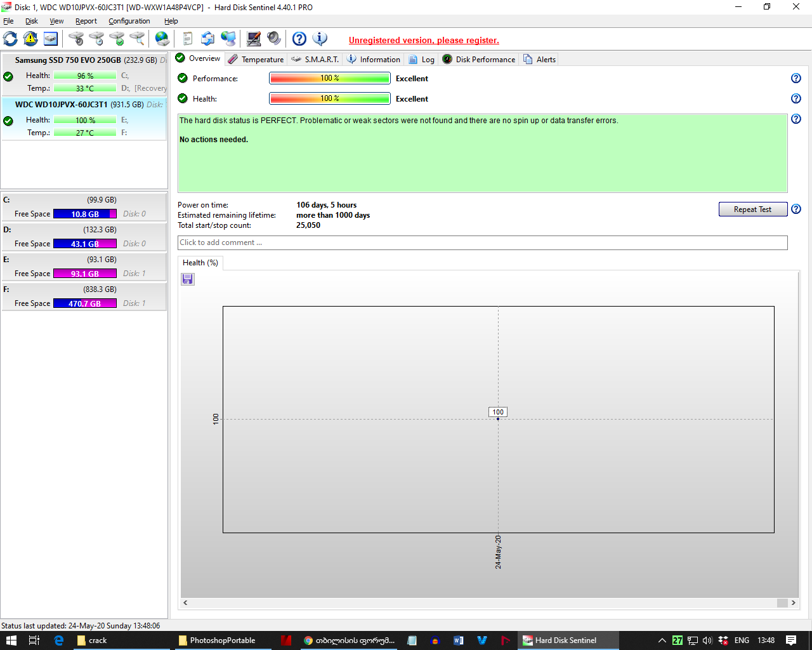This screenshot has height=650, width=812.
Task: Click the C: drive free space bar
Action: coord(85,214)
